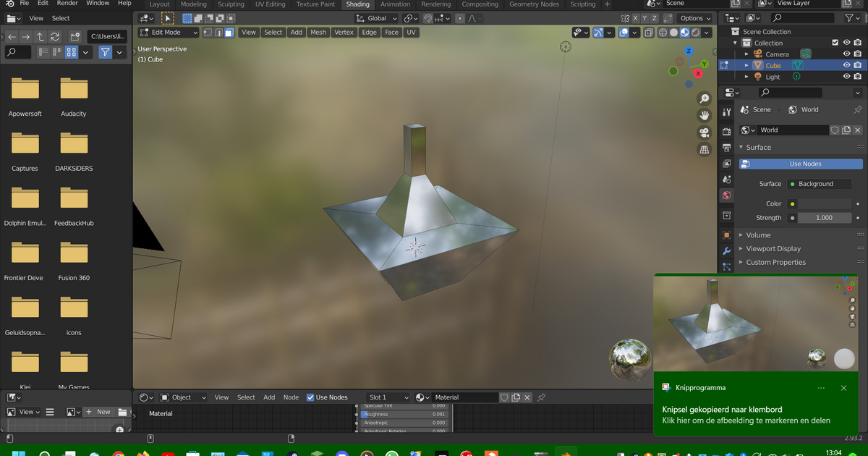
Task: Select the Solid viewport shading sphere icon
Action: tap(673, 33)
